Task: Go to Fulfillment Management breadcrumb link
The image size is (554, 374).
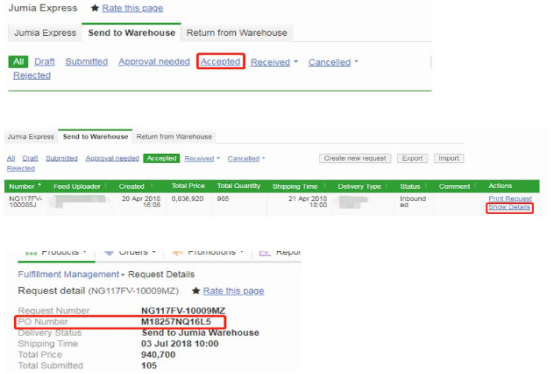Action: [69, 274]
